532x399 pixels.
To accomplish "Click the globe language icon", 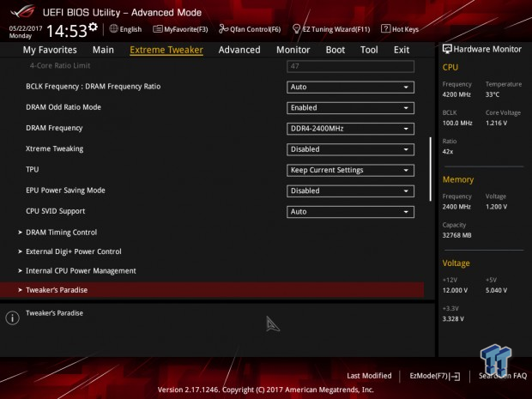I will [x=113, y=29].
